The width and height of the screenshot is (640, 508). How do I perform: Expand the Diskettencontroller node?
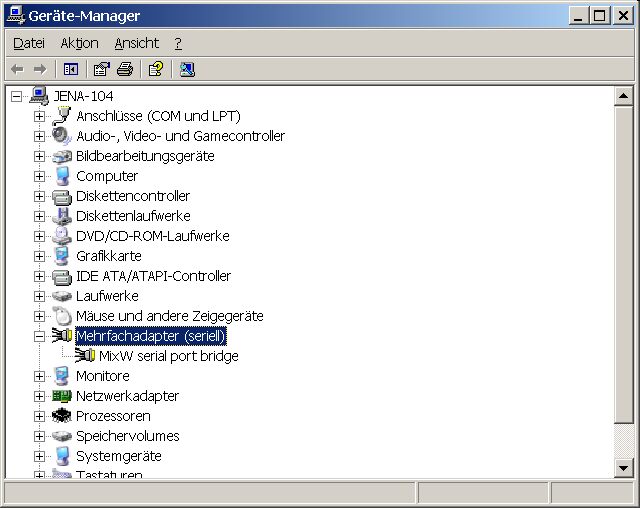39,196
